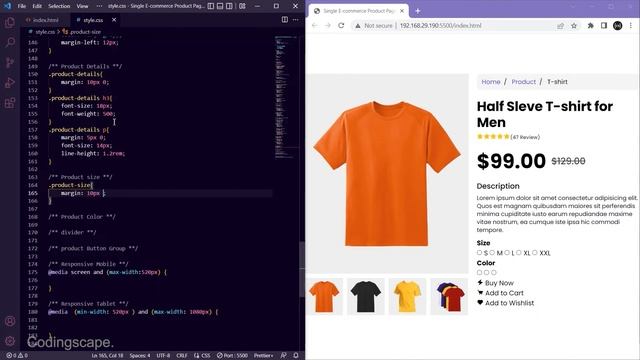Share this page from the address bar
The width and height of the screenshot is (640, 360).
pos(560,26)
